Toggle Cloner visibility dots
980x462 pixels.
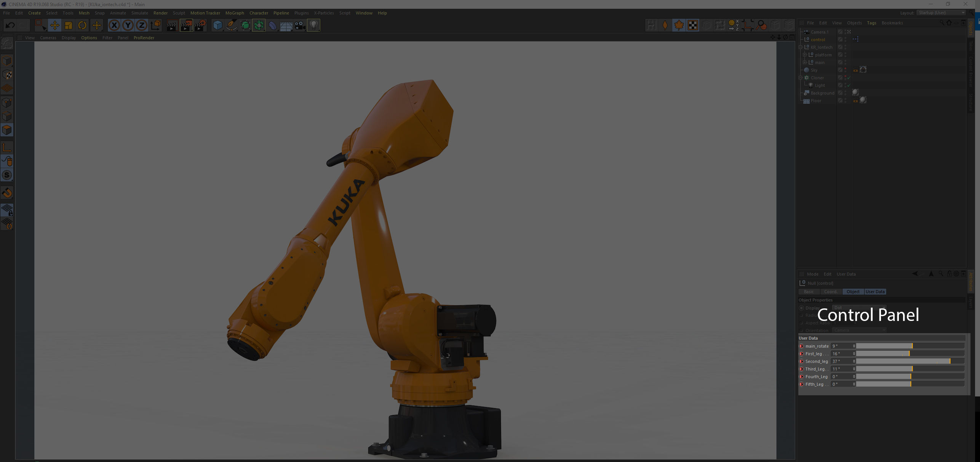click(845, 78)
